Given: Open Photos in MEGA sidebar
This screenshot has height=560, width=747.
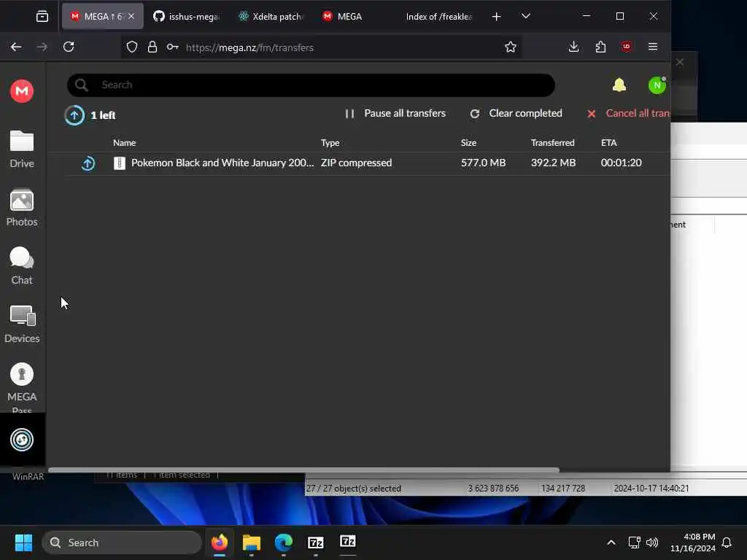Looking at the screenshot, I should tap(22, 208).
